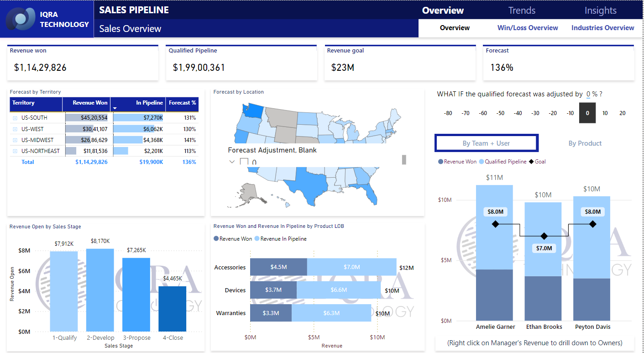Click the scrollbar beside the location map
Screen dimensions: 644x353
click(x=403, y=160)
